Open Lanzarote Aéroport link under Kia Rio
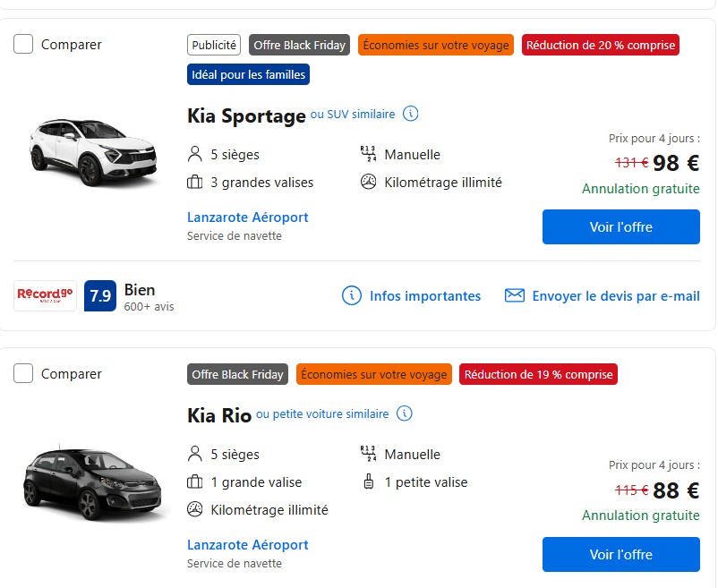This screenshot has width=718, height=588. tap(247, 545)
